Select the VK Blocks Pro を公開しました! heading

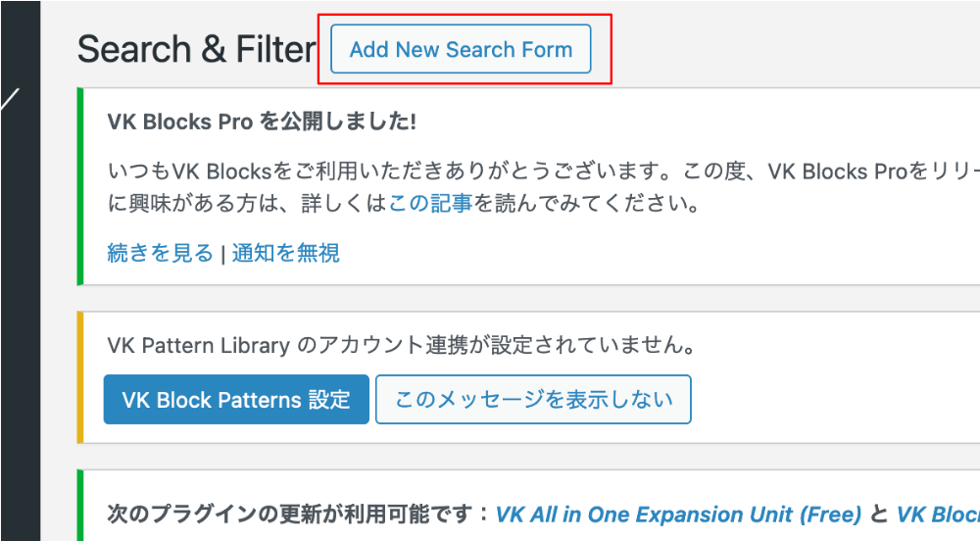(262, 122)
